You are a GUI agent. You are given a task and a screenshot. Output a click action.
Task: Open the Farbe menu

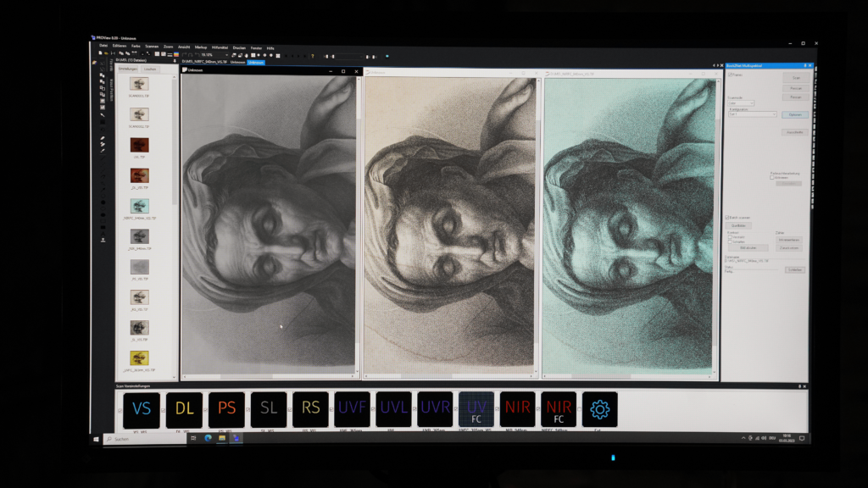[136, 47]
